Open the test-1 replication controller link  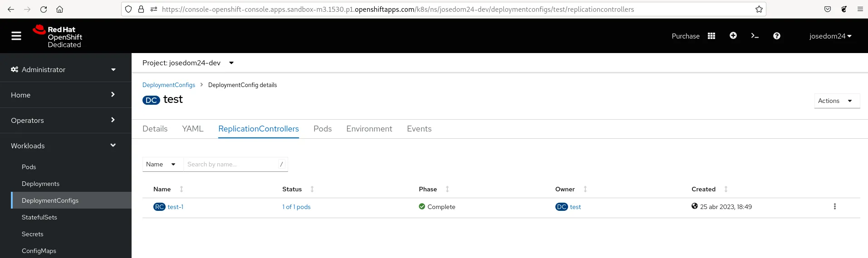click(176, 207)
